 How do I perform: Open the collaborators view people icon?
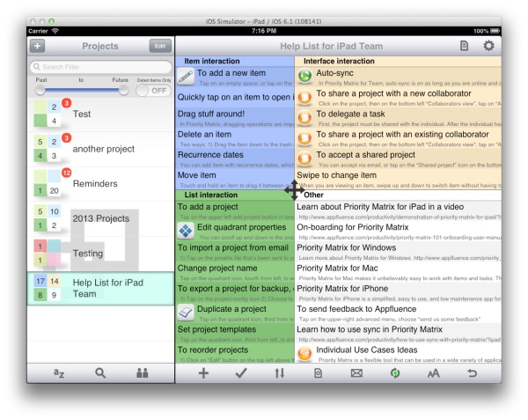click(142, 372)
